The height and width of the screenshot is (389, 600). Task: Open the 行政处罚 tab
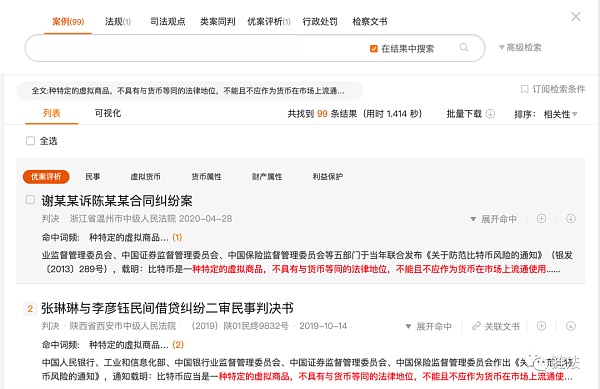[320, 21]
